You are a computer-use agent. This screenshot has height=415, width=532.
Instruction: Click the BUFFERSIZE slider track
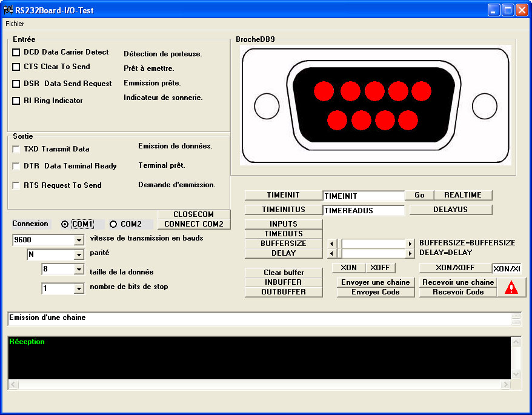(x=374, y=244)
